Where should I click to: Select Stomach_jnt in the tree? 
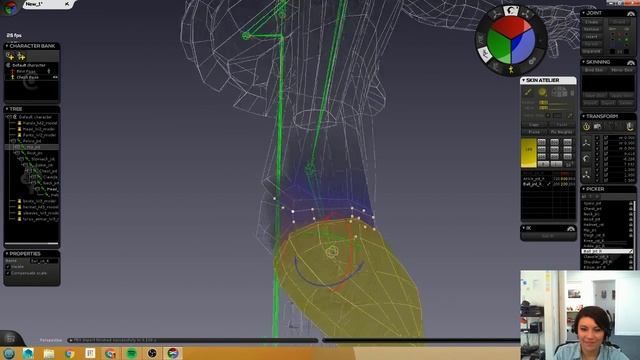(x=42, y=159)
